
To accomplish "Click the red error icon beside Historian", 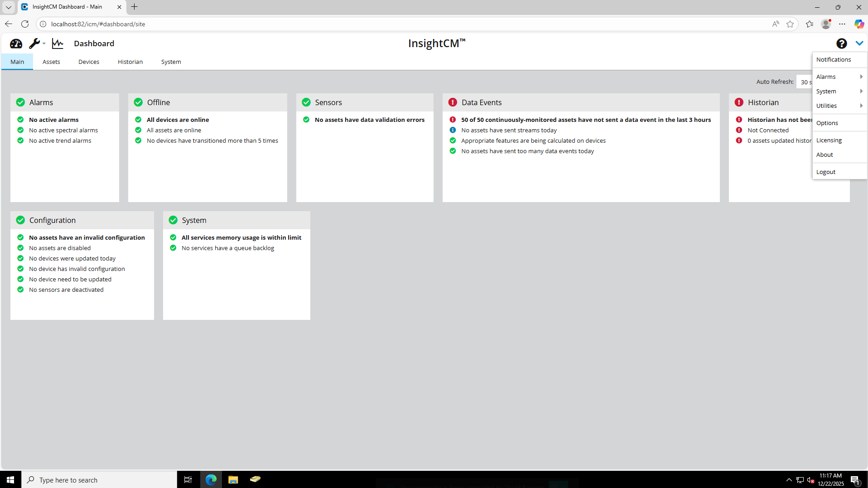I will click(739, 102).
